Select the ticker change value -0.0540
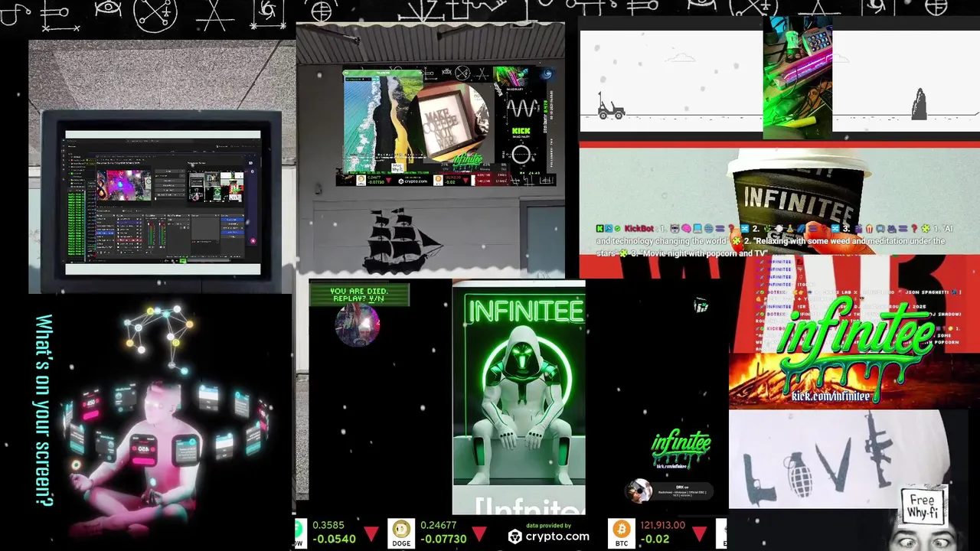The image size is (980, 551). pyautogui.click(x=334, y=539)
